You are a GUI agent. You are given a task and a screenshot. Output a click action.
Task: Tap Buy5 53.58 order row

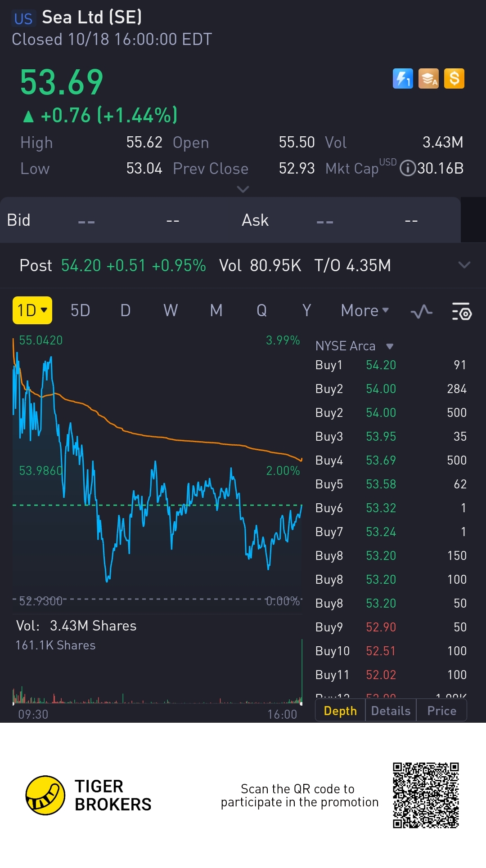pos(391,484)
